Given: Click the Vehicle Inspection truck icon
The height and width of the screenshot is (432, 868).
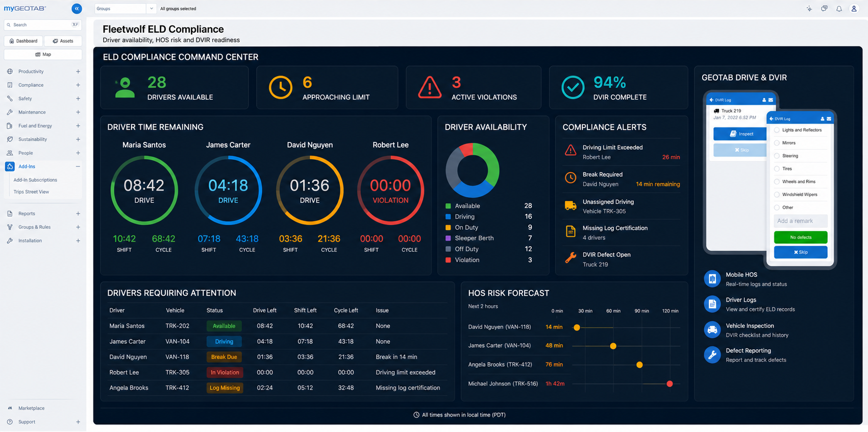Looking at the screenshot, I should pyautogui.click(x=712, y=329).
